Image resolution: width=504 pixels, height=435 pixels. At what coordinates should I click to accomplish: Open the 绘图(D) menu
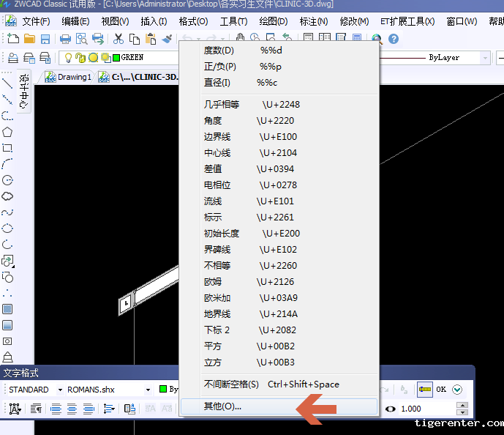point(274,21)
